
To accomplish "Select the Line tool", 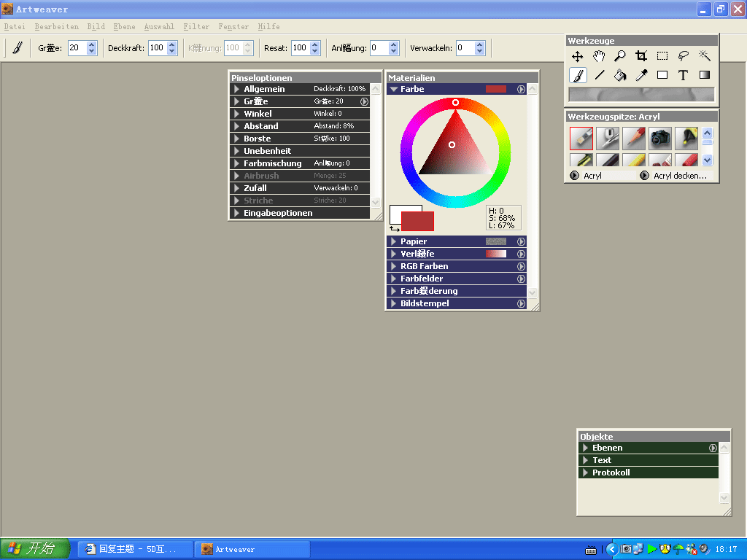I will coord(599,75).
